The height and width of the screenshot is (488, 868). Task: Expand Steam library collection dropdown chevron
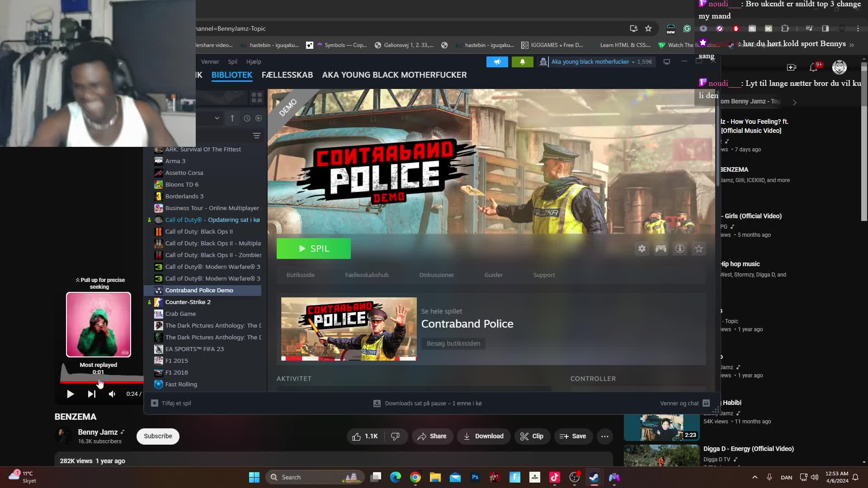(217, 118)
